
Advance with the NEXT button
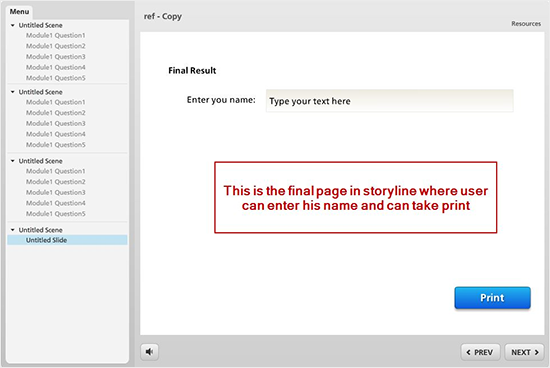[524, 352]
